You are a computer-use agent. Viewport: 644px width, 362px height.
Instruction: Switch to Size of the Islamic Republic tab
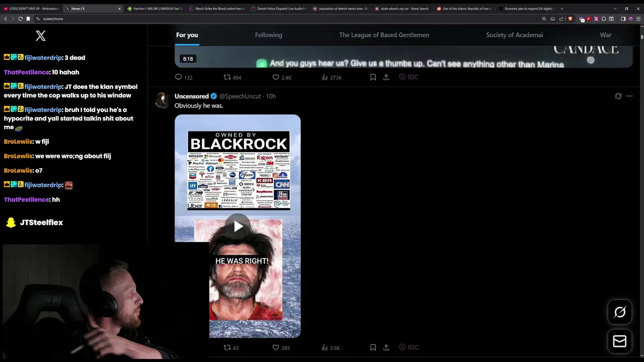(x=464, y=9)
